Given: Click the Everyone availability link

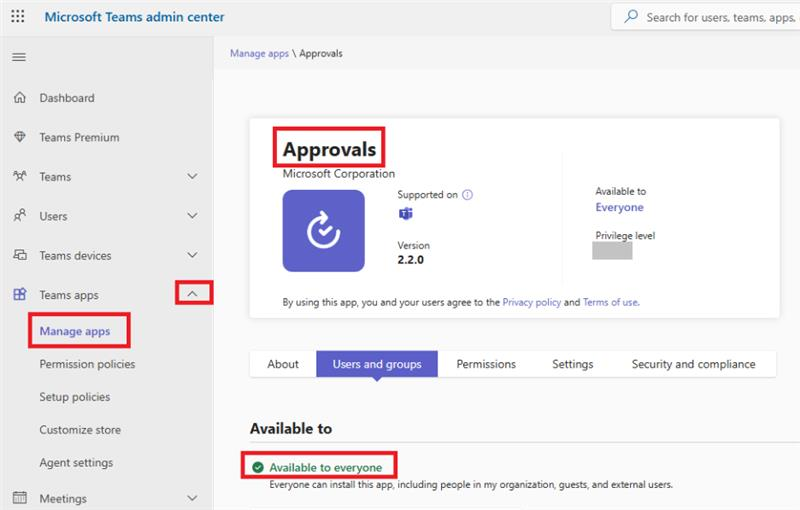Looking at the screenshot, I should pos(619,207).
